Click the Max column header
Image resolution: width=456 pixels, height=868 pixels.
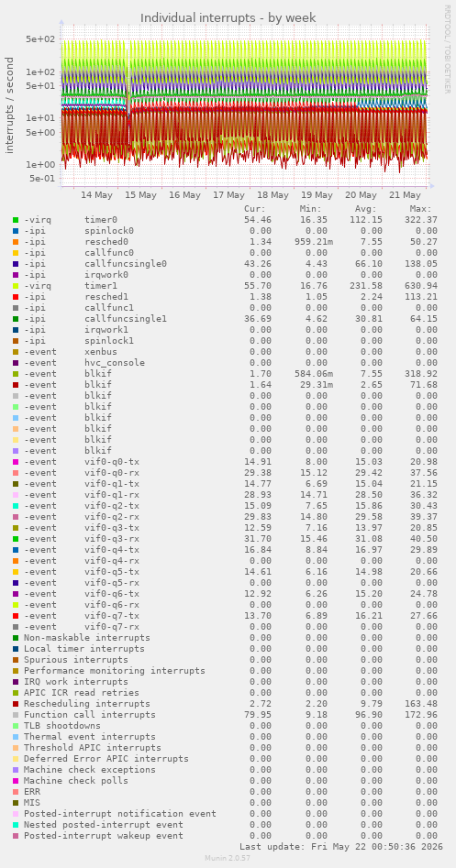[x=421, y=209]
